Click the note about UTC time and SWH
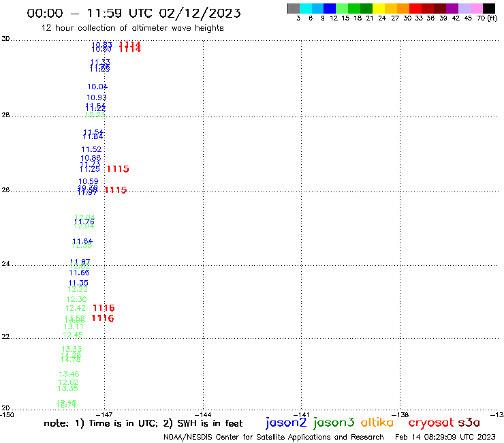Image resolution: width=504 pixels, height=443 pixels. (x=143, y=423)
